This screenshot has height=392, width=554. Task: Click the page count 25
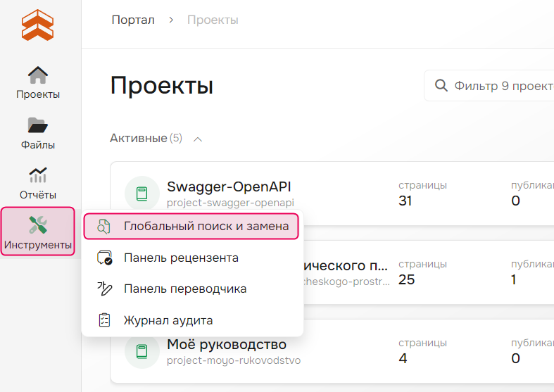point(406,279)
